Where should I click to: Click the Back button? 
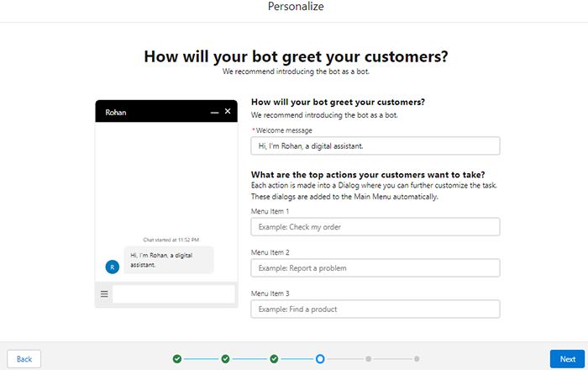click(x=24, y=359)
